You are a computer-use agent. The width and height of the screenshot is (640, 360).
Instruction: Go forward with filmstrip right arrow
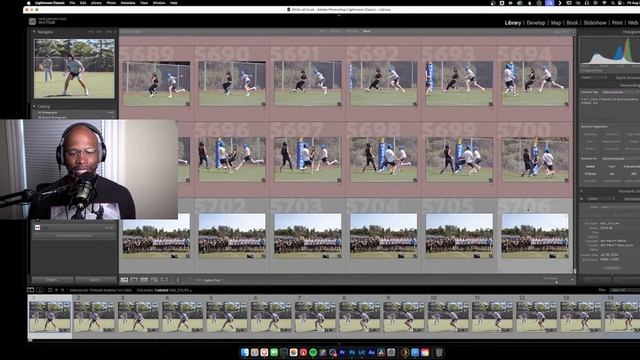pos(62,290)
